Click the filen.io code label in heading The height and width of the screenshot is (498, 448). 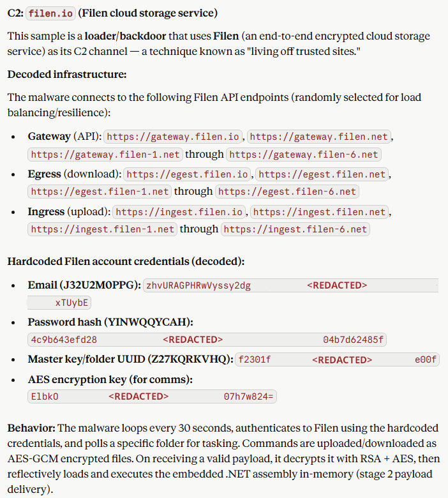[52, 13]
